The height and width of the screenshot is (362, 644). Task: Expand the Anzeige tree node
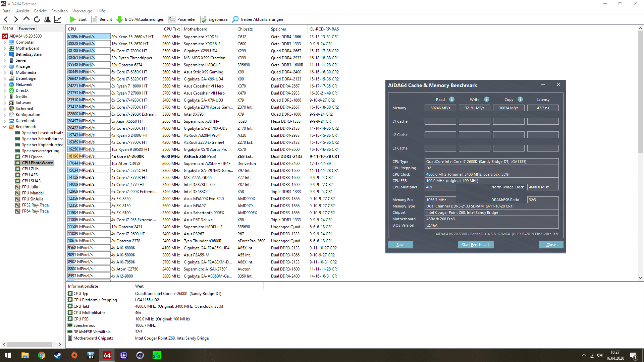(5, 67)
